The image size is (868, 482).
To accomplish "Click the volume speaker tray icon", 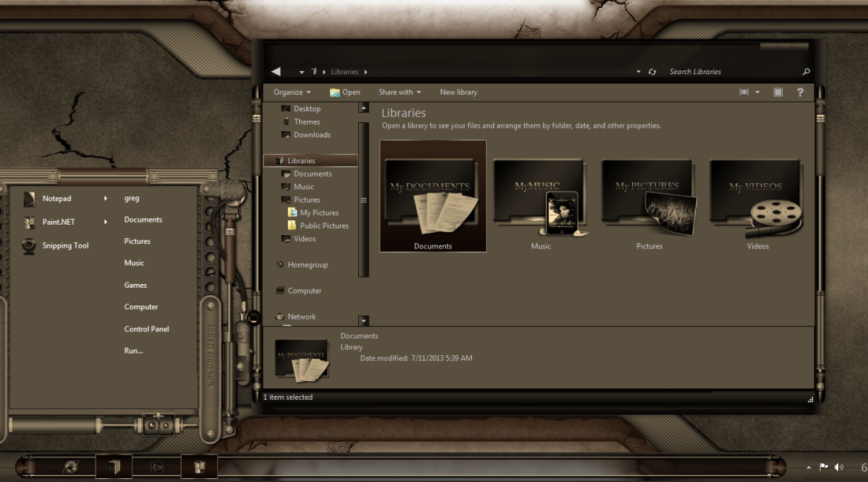I will click(x=839, y=467).
